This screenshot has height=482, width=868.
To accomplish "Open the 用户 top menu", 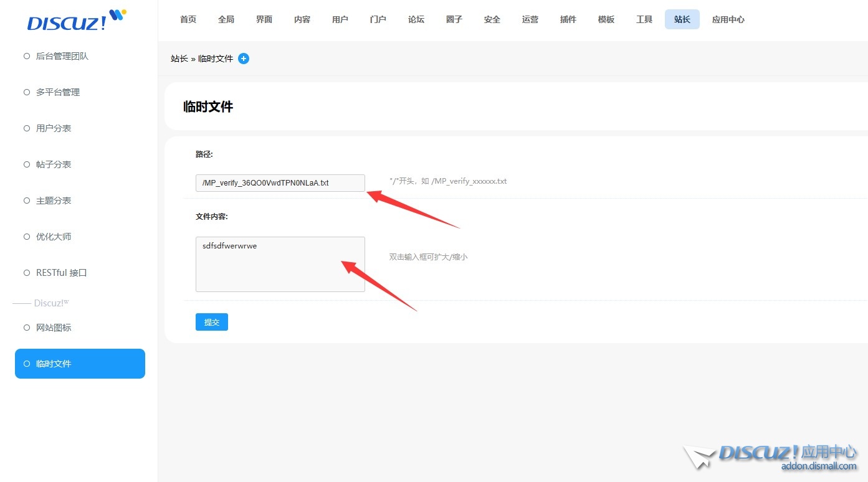I will click(x=340, y=19).
